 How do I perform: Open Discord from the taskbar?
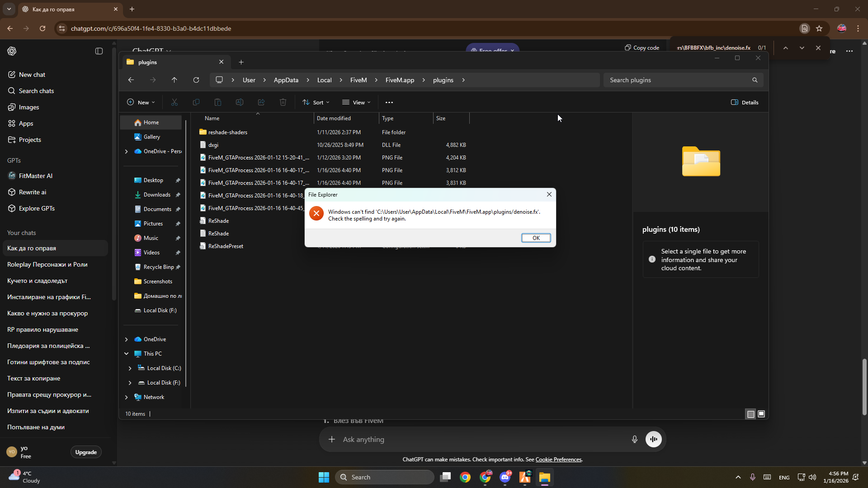point(505,477)
